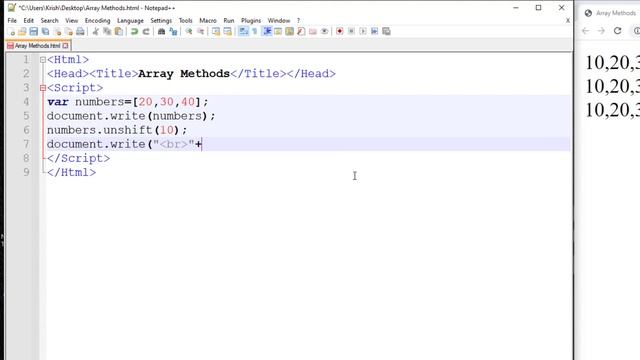The image size is (640, 360).
Task: Click the Save Recorded Macro icon
Action: (386, 31)
